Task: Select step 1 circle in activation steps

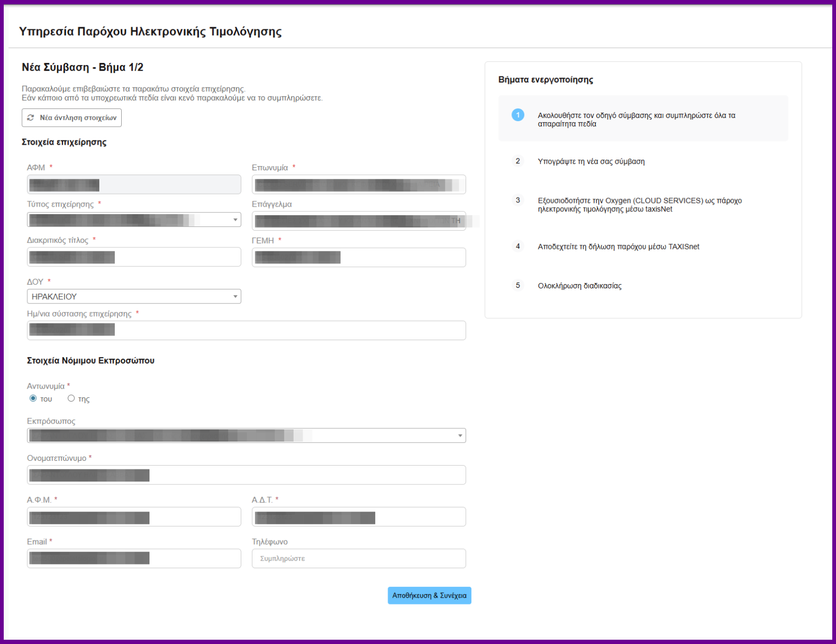Action: [517, 115]
